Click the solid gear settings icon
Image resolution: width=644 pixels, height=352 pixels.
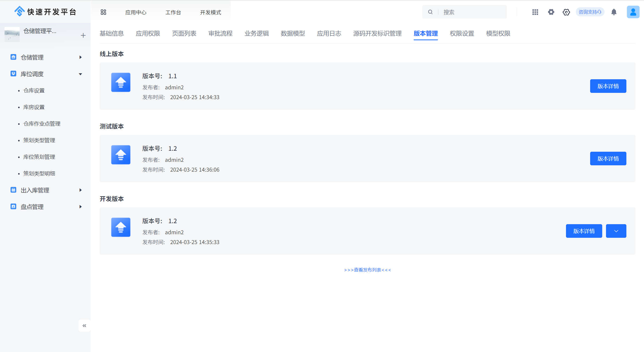[x=551, y=12]
